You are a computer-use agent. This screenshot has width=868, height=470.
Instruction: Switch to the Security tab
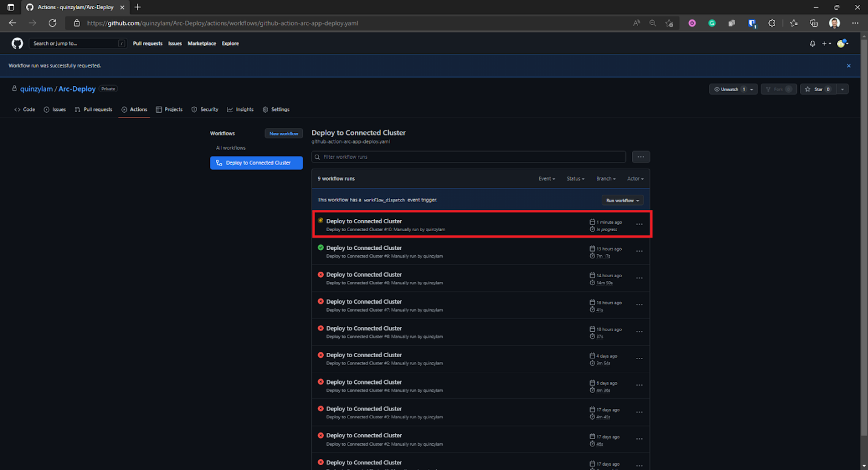pos(205,110)
